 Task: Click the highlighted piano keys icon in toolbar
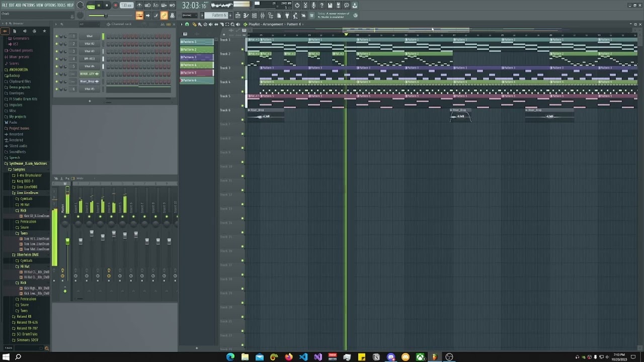point(139,16)
